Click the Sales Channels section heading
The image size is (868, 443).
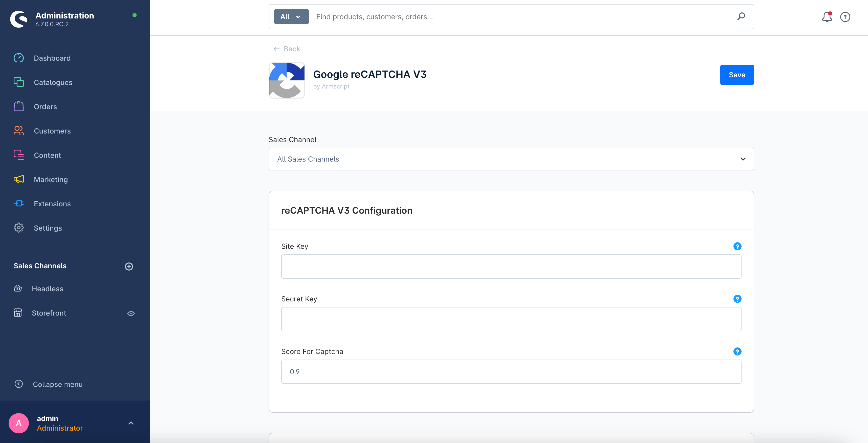pos(40,265)
